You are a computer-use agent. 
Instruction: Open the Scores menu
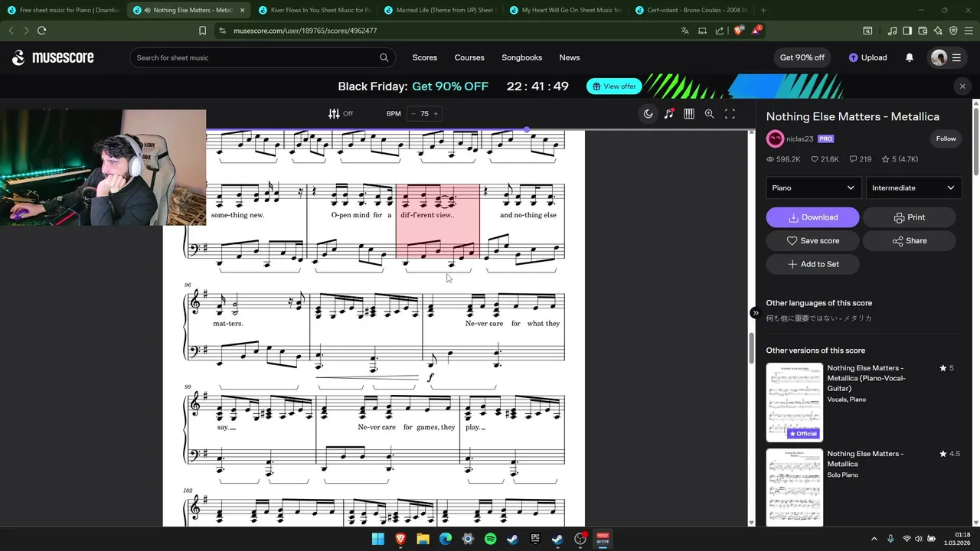click(x=425, y=57)
